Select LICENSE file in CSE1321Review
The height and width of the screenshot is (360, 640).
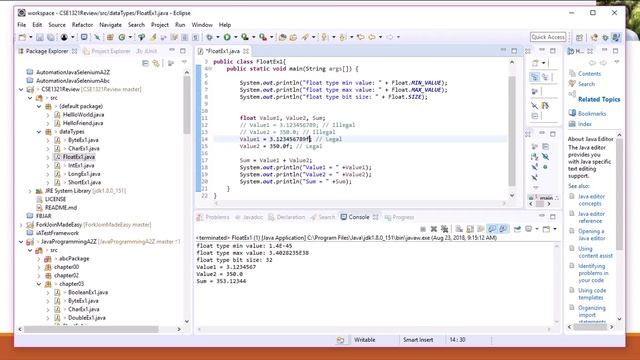pyautogui.click(x=55, y=200)
